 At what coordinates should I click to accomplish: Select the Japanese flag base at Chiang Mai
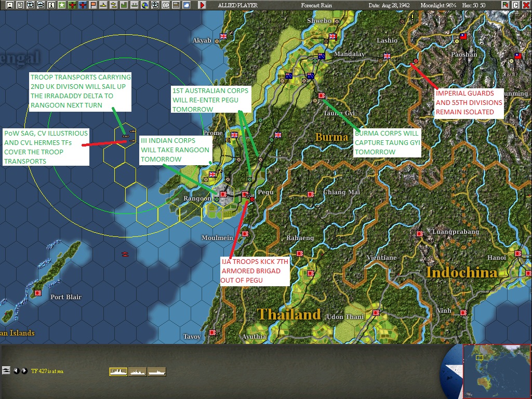(311, 194)
